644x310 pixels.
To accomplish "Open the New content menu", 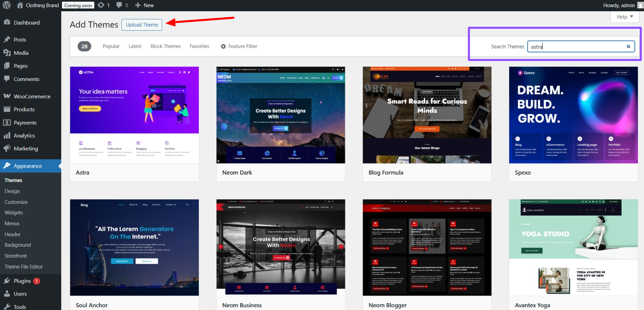I will [144, 5].
